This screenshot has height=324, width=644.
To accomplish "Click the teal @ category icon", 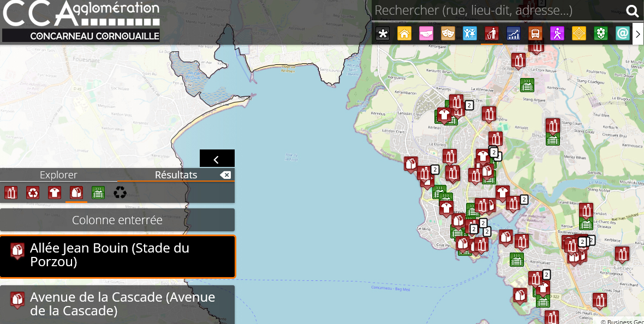I will coord(623,34).
